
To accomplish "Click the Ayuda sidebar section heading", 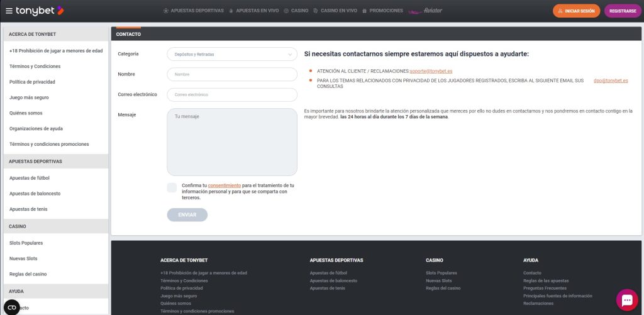I will pos(56,291).
